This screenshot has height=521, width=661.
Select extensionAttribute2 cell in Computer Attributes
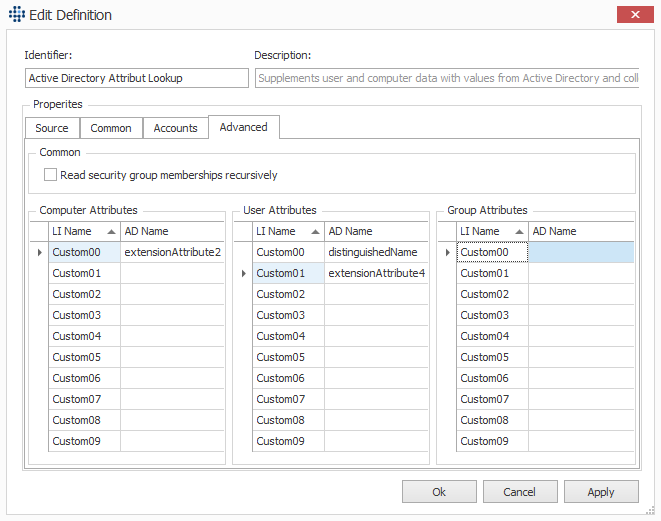172,252
